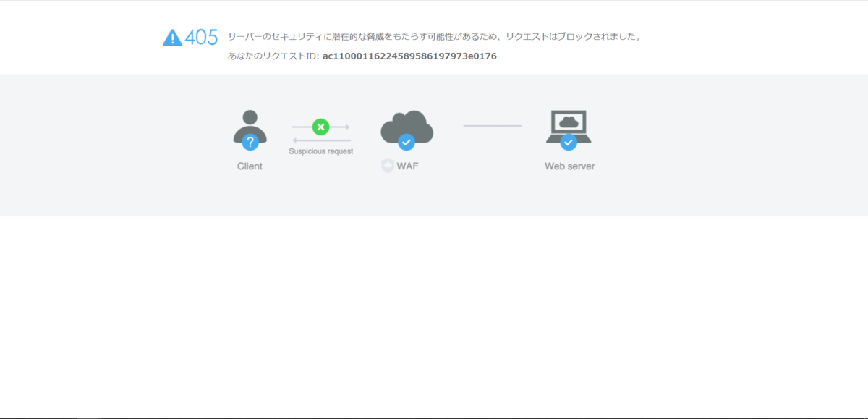Click the Web server caption text
The width and height of the screenshot is (868, 419).
coord(569,166)
